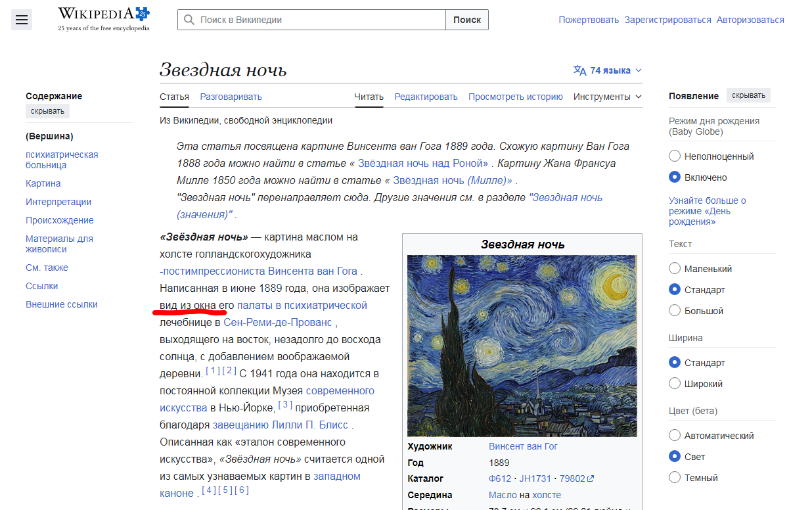Click the language translate icon

point(579,70)
